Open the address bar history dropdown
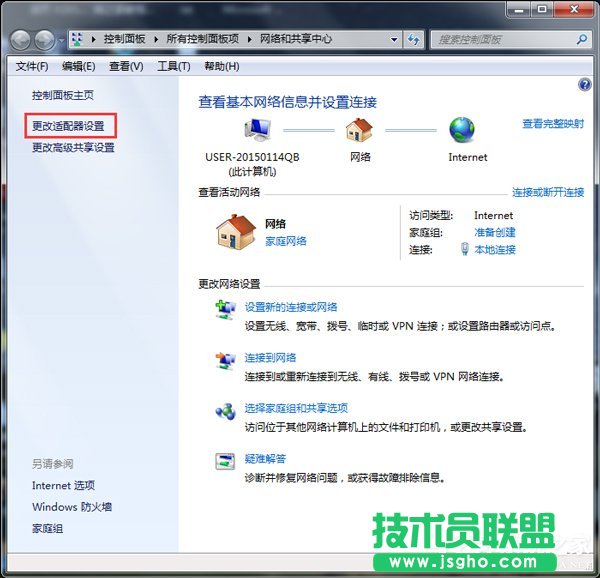The height and width of the screenshot is (578, 600). coord(394,40)
